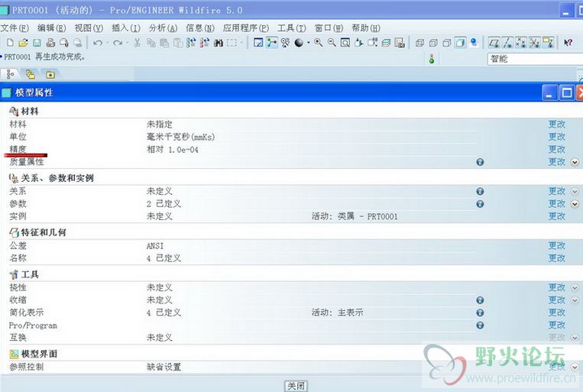
Task: Click the info icon in the 简化表示 row
Action: [480, 313]
